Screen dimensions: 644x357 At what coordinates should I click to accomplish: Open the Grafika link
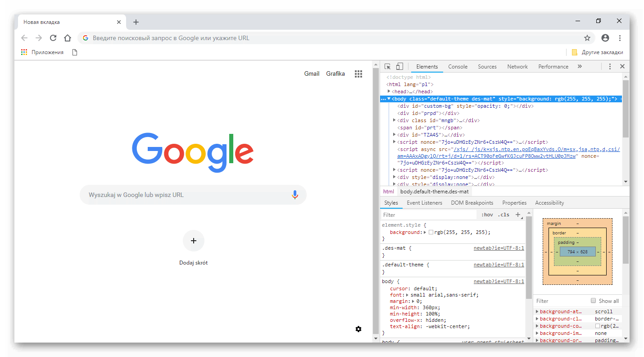[x=336, y=74]
